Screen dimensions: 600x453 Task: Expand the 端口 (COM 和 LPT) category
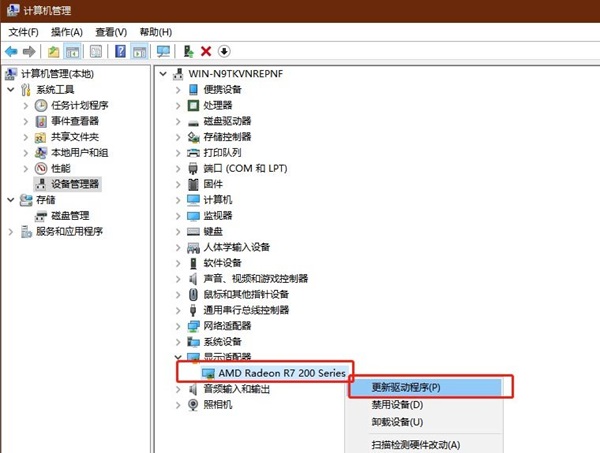pos(178,168)
